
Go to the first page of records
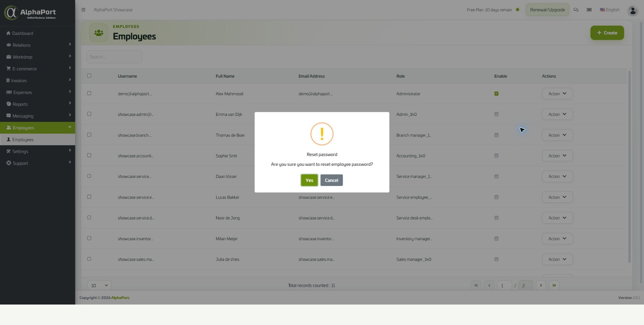pos(476,285)
